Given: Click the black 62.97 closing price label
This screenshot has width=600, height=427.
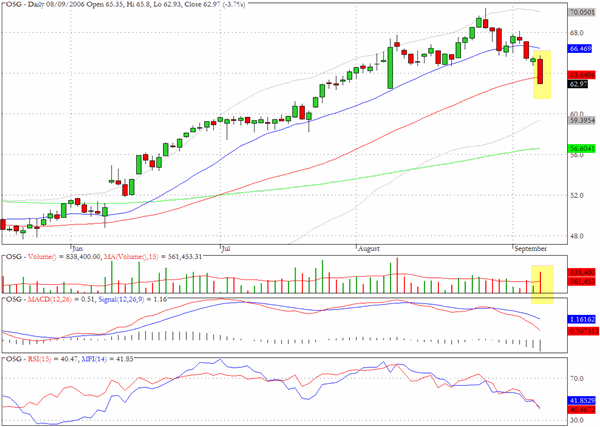Looking at the screenshot, I should pyautogui.click(x=578, y=84).
